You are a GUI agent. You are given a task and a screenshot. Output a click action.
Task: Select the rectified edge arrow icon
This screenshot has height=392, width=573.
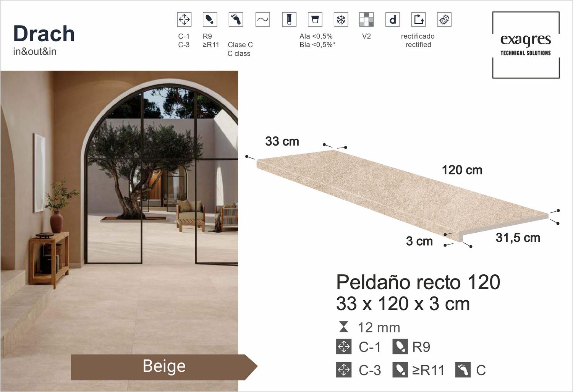click(418, 19)
